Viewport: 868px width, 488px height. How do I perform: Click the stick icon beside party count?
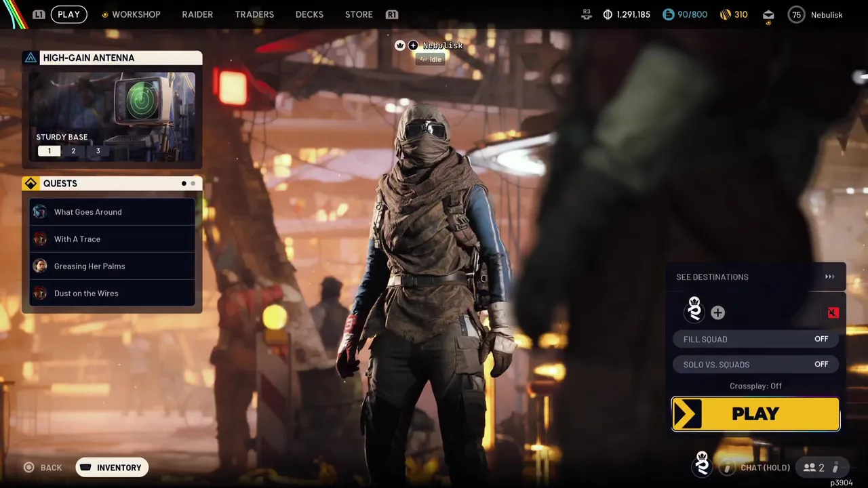coord(835,468)
